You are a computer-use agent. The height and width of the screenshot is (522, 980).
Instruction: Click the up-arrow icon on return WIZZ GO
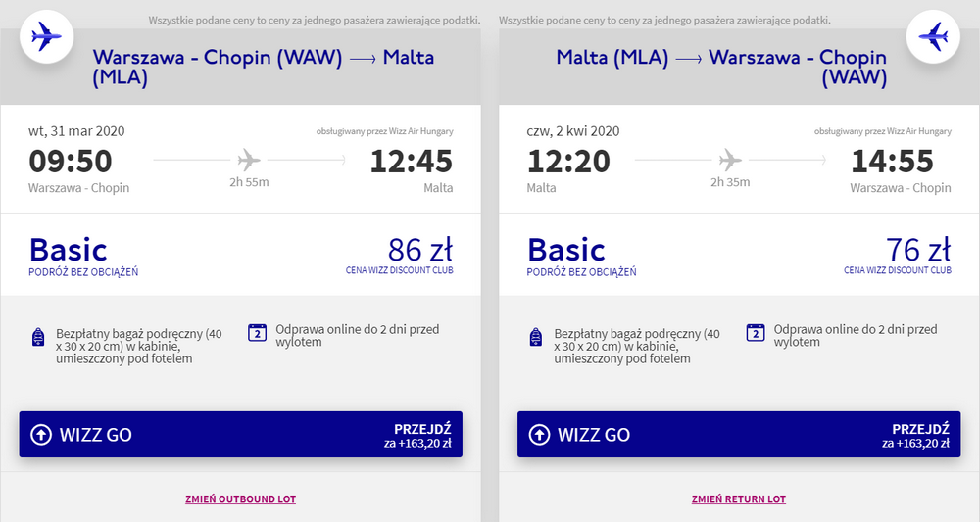point(539,435)
